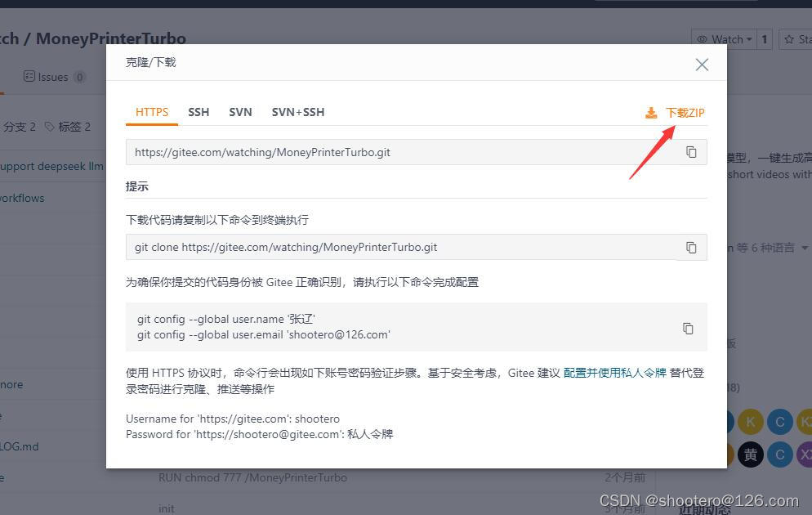Switch to the SSH tab

point(199,112)
